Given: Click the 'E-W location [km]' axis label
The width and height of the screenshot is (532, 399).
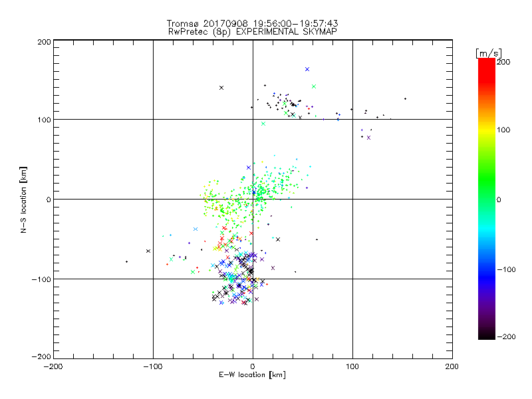Looking at the screenshot, I should coord(252,374).
